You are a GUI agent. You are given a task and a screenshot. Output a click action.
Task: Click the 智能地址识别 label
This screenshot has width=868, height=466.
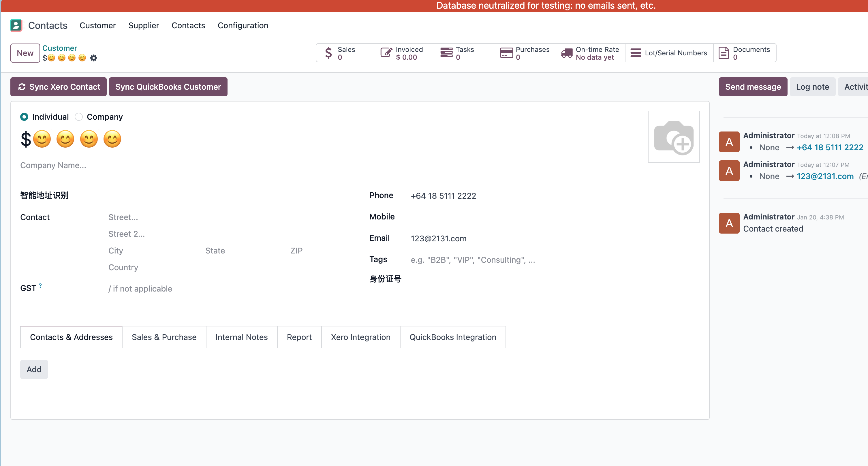click(x=44, y=196)
